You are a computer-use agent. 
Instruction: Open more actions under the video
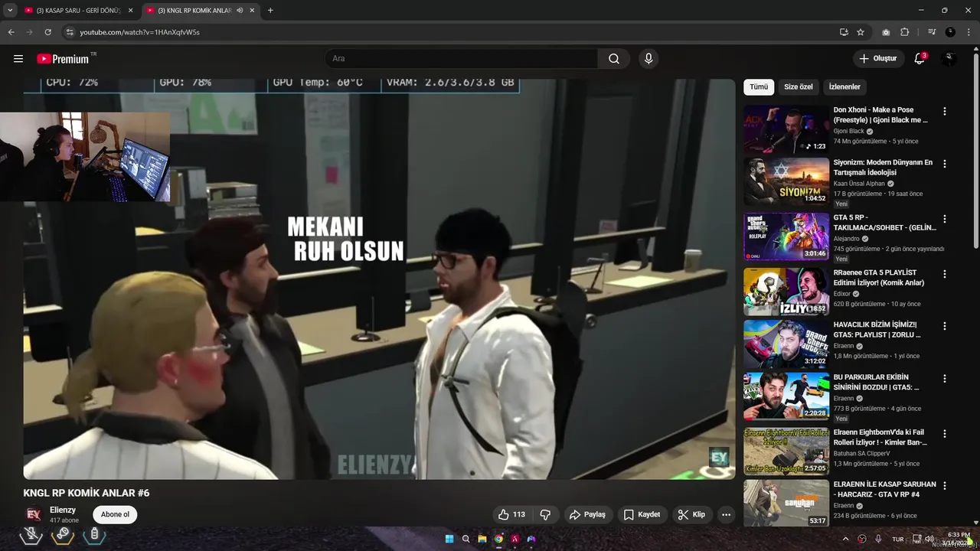(726, 514)
